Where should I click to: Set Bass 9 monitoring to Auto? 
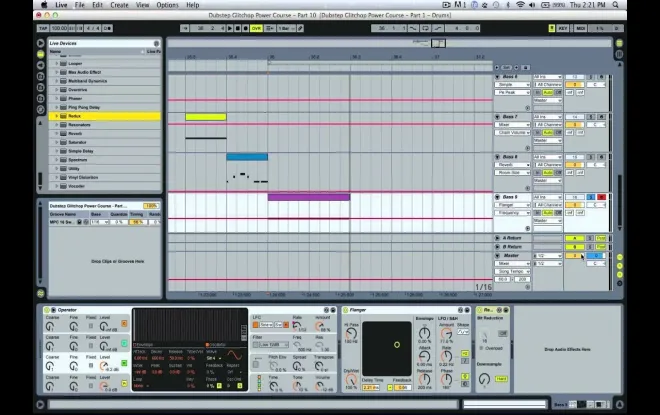[x=548, y=213]
